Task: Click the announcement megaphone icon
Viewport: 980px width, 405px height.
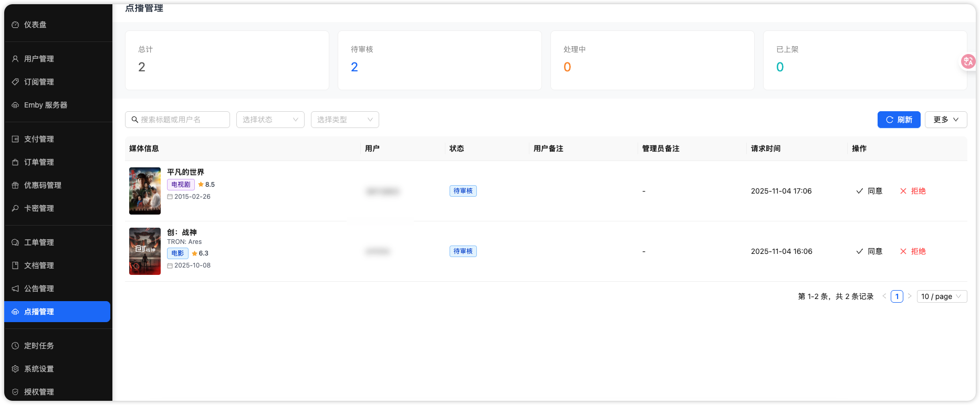Action: [x=15, y=289]
